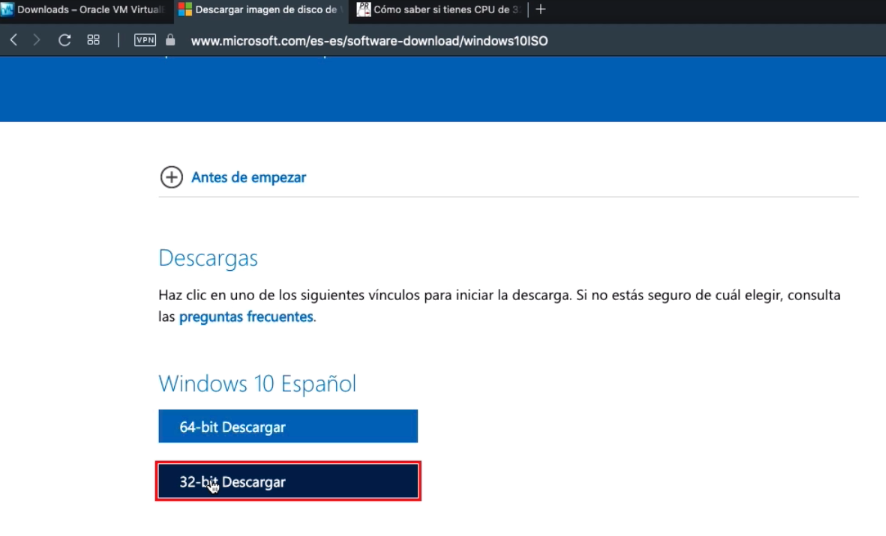The image size is (886, 536).
Task: Open the Cómo saber si tienes CPU tab
Action: 438,10
